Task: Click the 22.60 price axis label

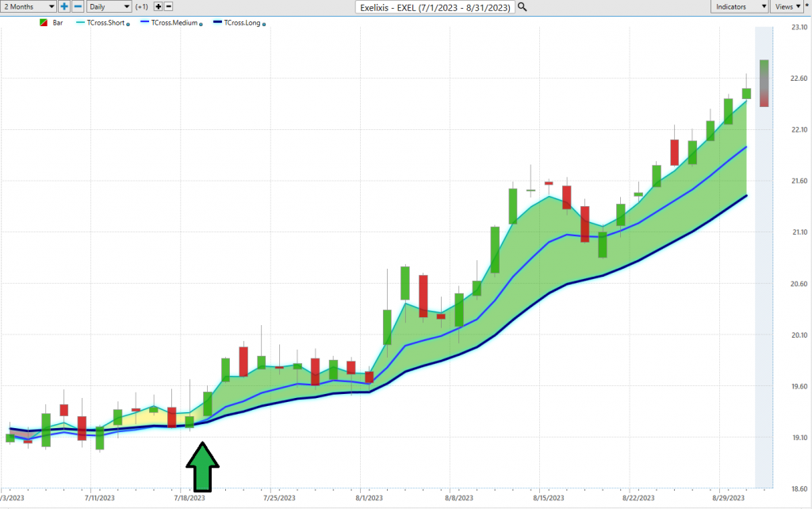Action: 799,78
